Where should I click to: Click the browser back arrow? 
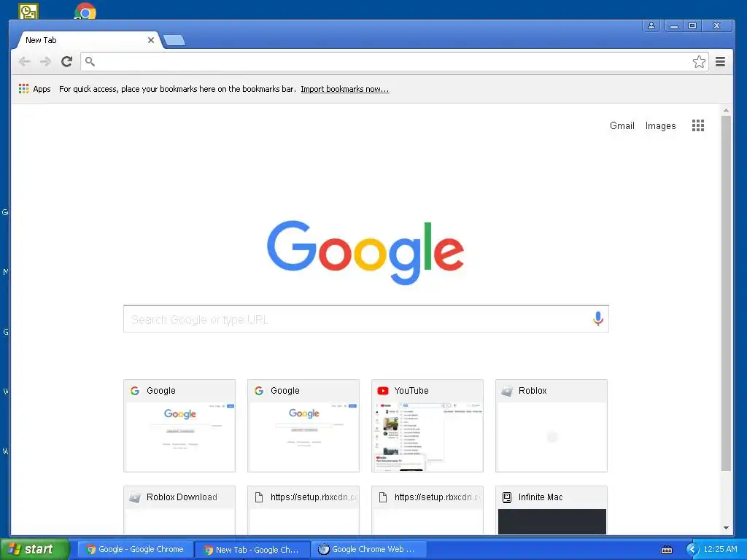pos(24,61)
